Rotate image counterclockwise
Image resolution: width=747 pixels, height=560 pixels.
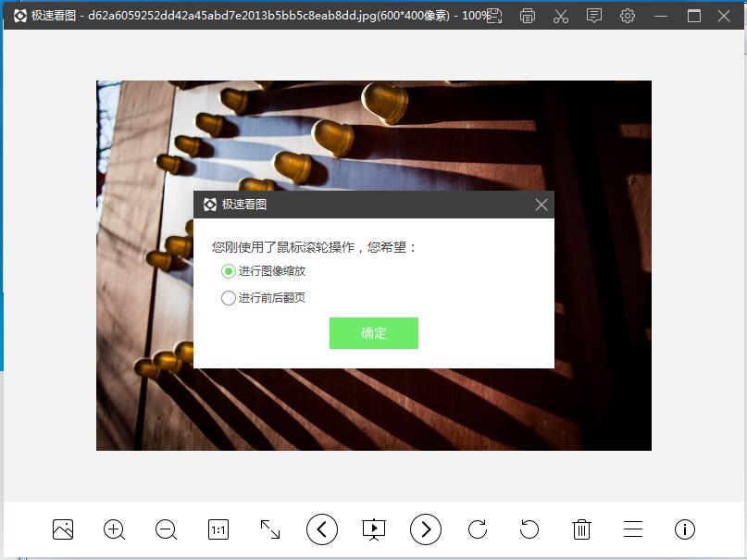[529, 529]
